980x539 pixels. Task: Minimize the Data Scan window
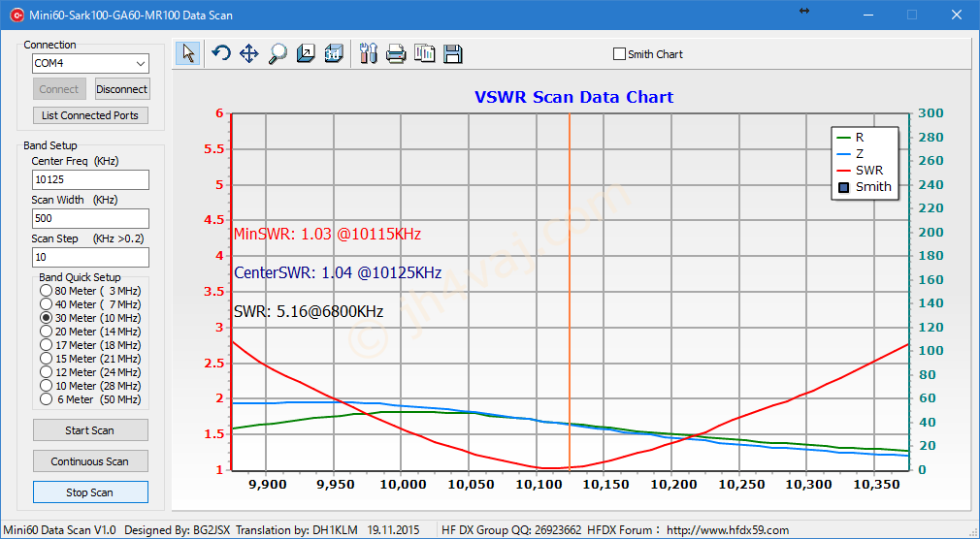pyautogui.click(x=868, y=15)
